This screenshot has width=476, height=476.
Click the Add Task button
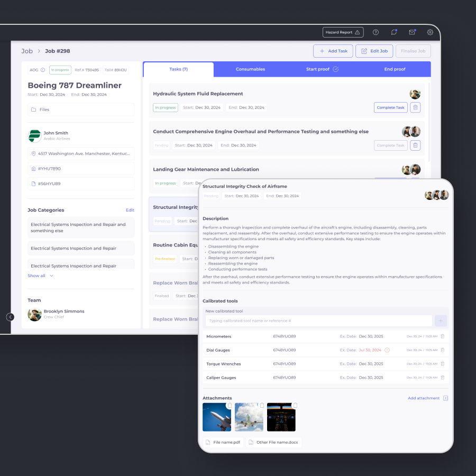(x=333, y=51)
